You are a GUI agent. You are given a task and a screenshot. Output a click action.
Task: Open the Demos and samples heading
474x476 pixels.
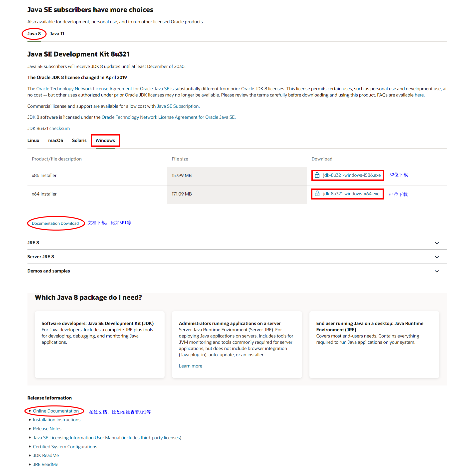coord(49,271)
